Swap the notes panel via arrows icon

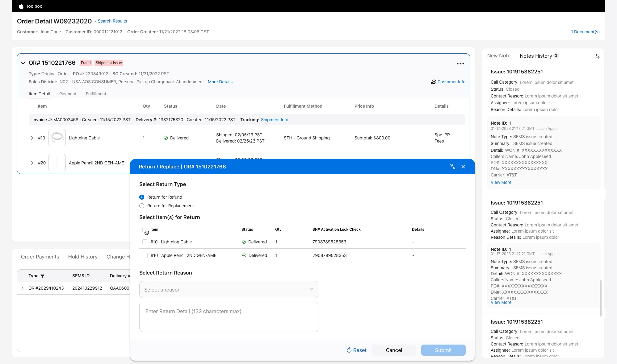[x=597, y=56]
